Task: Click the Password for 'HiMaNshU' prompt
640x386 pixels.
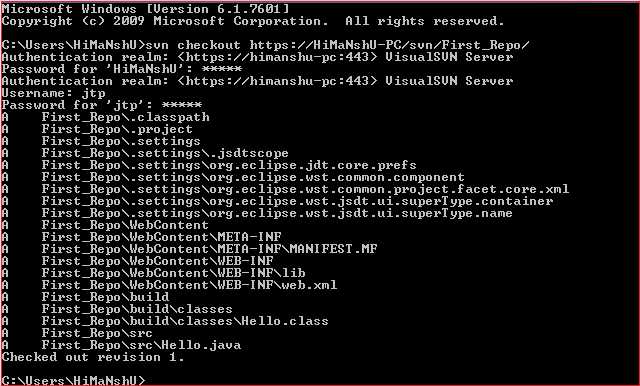Action: (x=122, y=69)
